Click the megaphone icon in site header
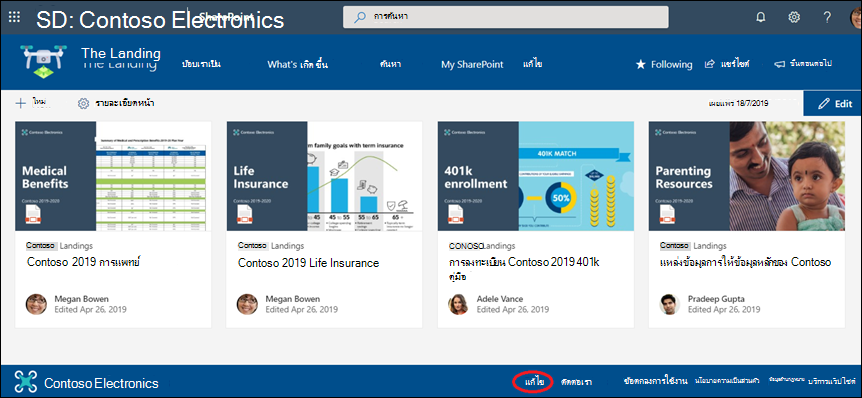862x398 pixels. point(779,64)
